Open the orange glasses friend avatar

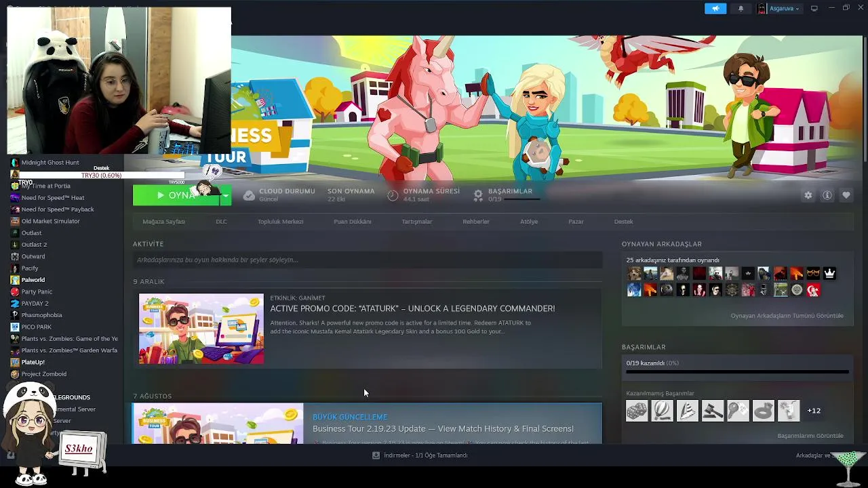[813, 274]
